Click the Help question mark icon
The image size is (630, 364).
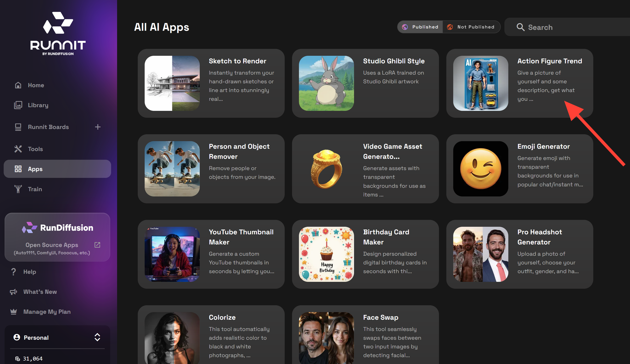coord(14,272)
